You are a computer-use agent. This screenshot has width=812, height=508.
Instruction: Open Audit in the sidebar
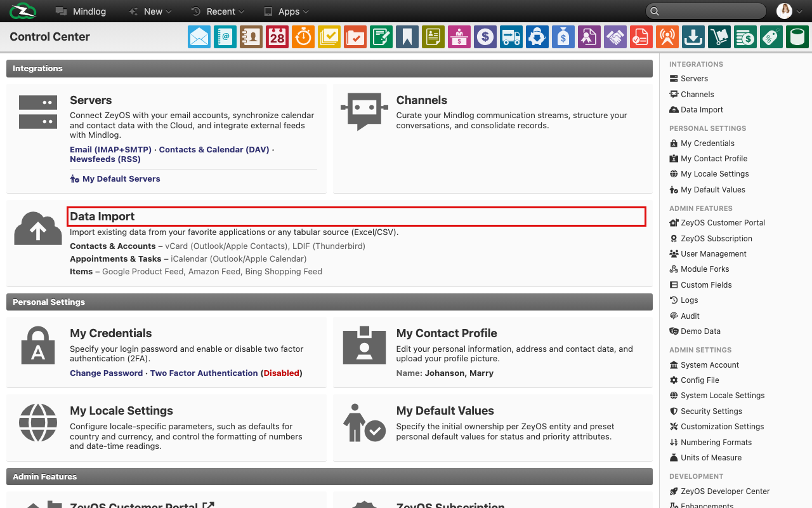pyautogui.click(x=684, y=316)
